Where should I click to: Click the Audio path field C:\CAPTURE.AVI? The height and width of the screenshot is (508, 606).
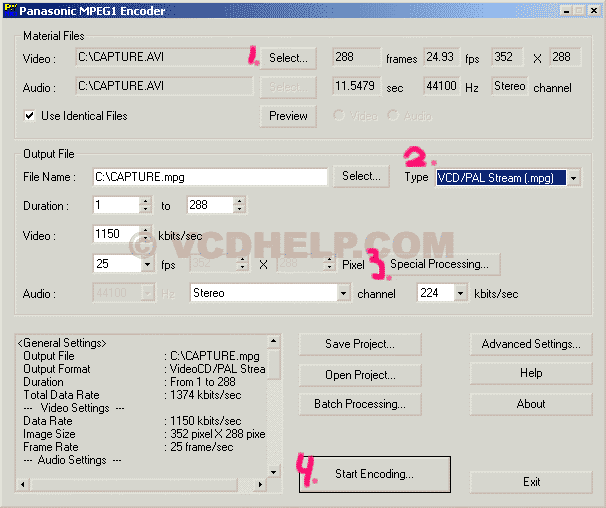pos(164,86)
